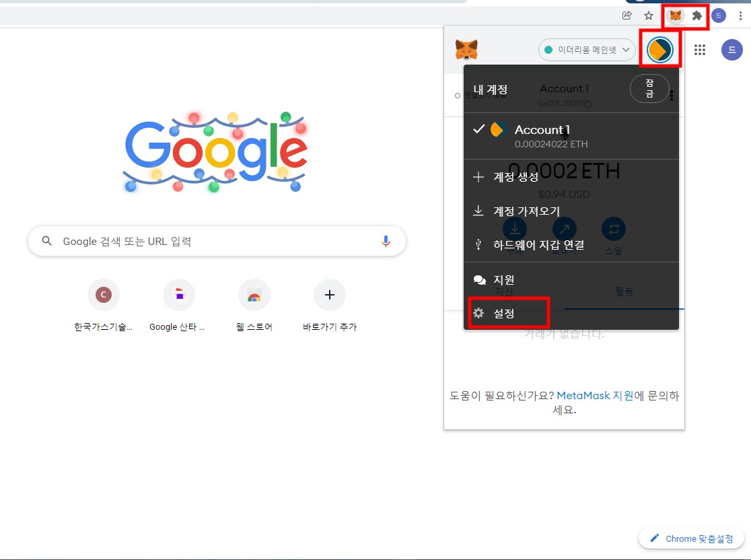Click the MetaMask fox logo in popup
The image size is (751, 560).
pos(466,49)
